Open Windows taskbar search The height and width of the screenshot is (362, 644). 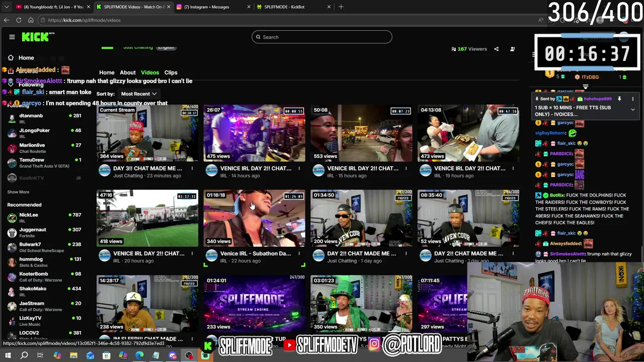tap(24, 355)
